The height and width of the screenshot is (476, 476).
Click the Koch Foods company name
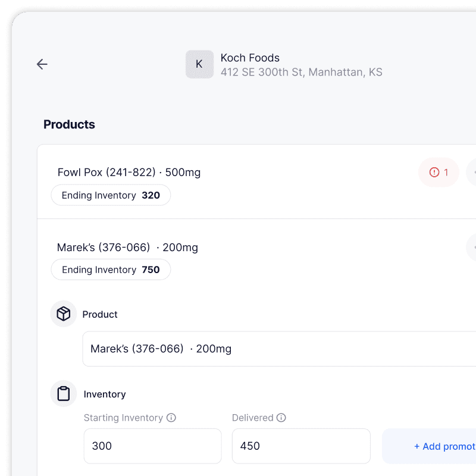(250, 58)
